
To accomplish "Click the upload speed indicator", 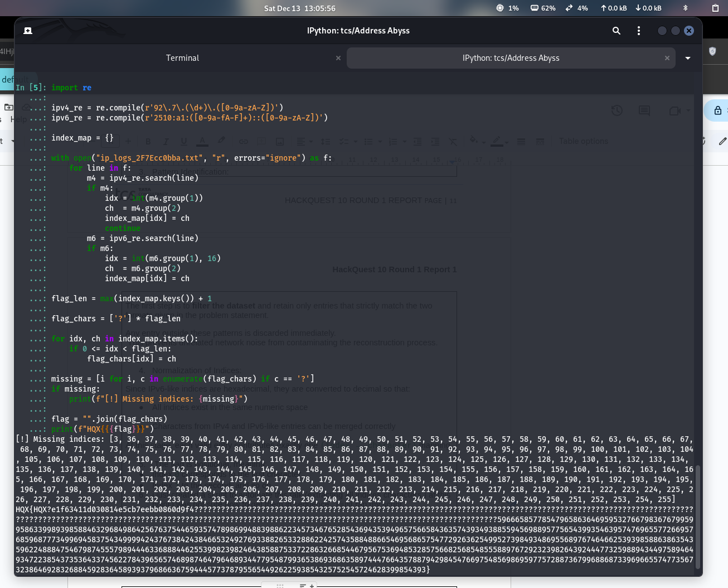I will click(614, 8).
